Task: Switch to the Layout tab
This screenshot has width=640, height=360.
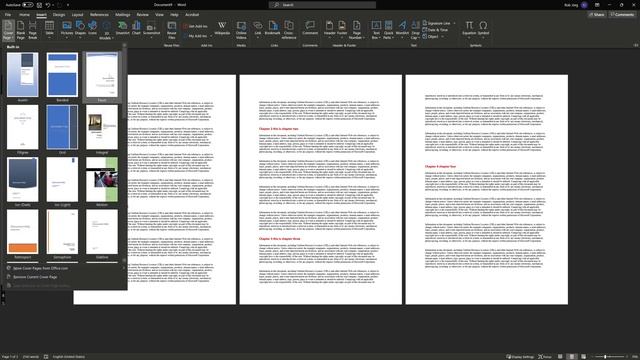Action: [78, 15]
